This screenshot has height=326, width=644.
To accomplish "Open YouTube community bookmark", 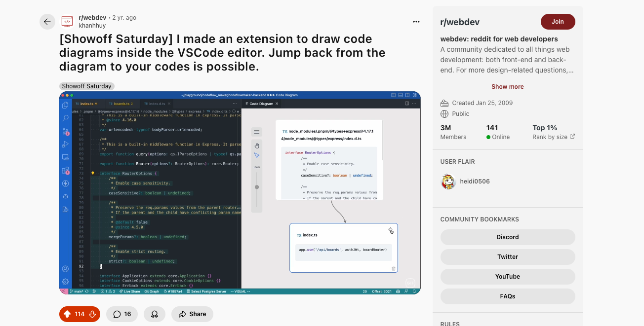I will pyautogui.click(x=508, y=277).
